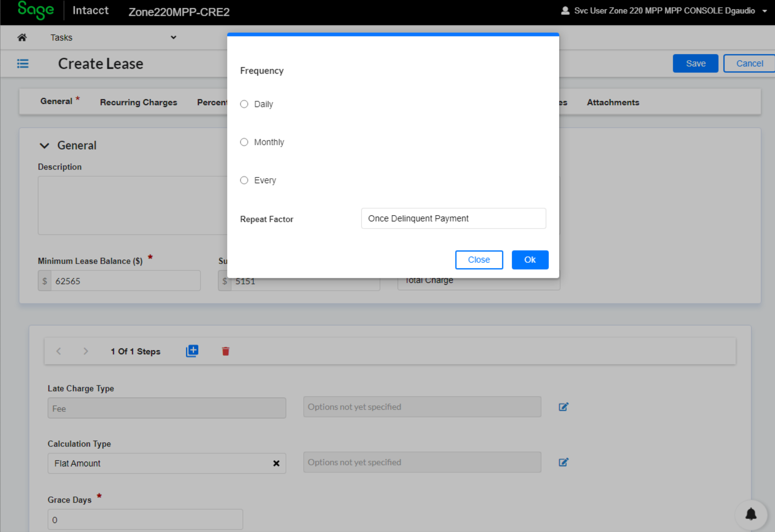Viewport: 775px width, 532px height.
Task: Select the Every frequency option
Action: (x=244, y=180)
